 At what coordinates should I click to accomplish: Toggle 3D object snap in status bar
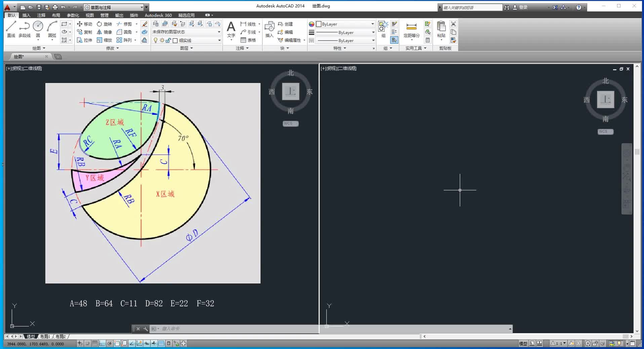point(124,343)
